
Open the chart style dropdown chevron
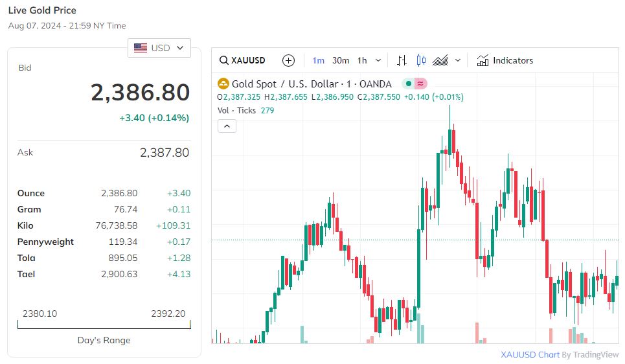click(458, 60)
